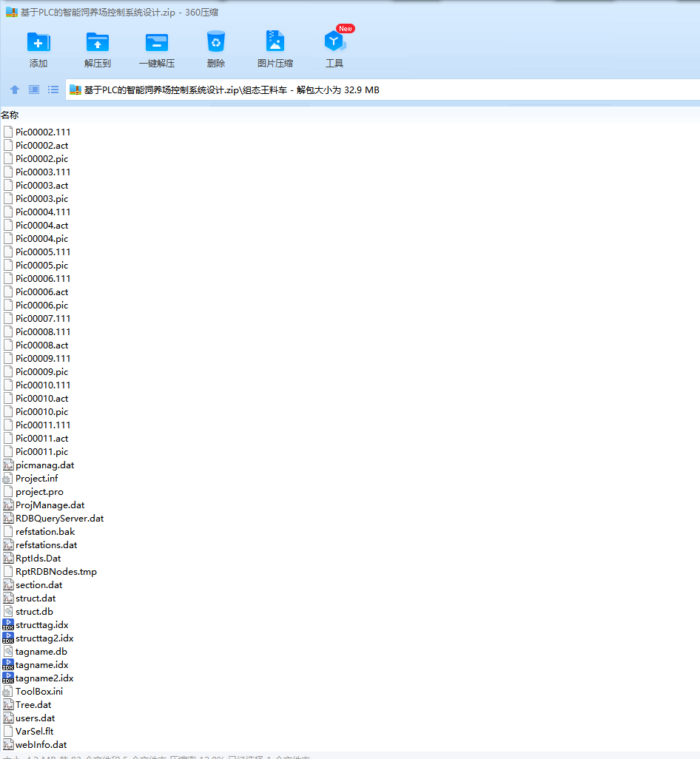Select the structtag2.idx file icon

point(7,638)
